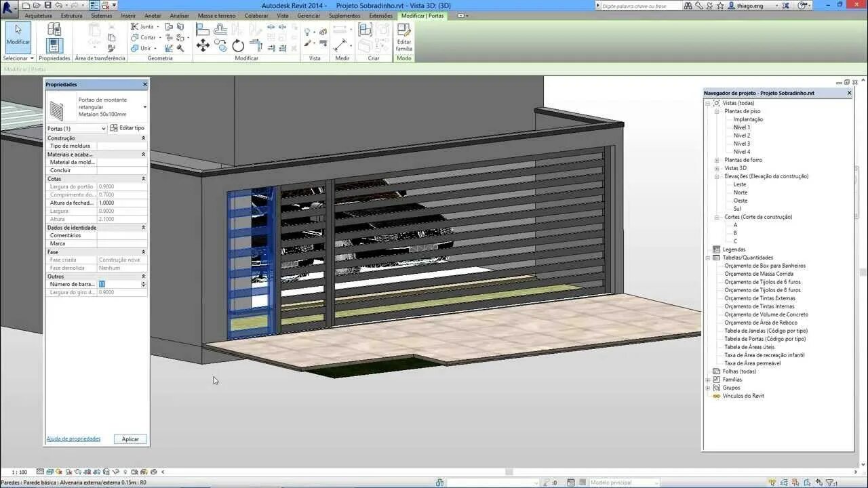
Task: Open the Revit application menu logo
Action: [8, 9]
